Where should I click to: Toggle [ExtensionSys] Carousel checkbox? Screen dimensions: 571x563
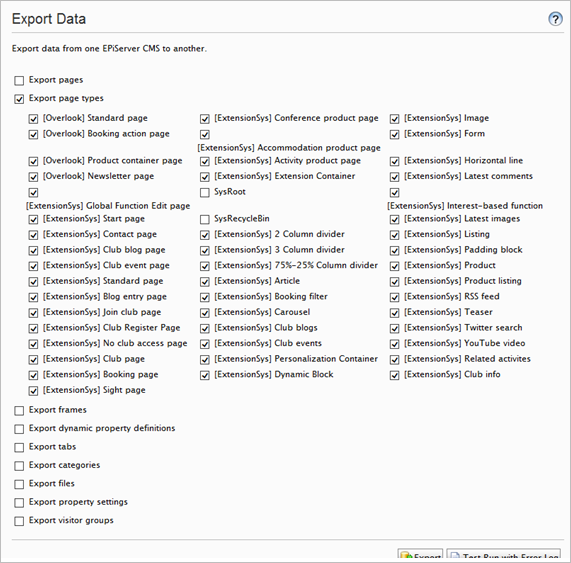[x=205, y=313]
